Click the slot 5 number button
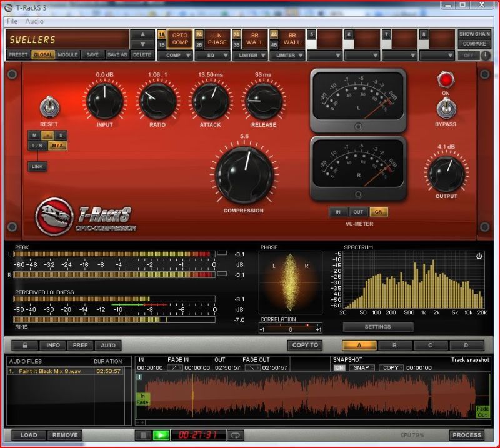This screenshot has height=448, width=500. 311,34
